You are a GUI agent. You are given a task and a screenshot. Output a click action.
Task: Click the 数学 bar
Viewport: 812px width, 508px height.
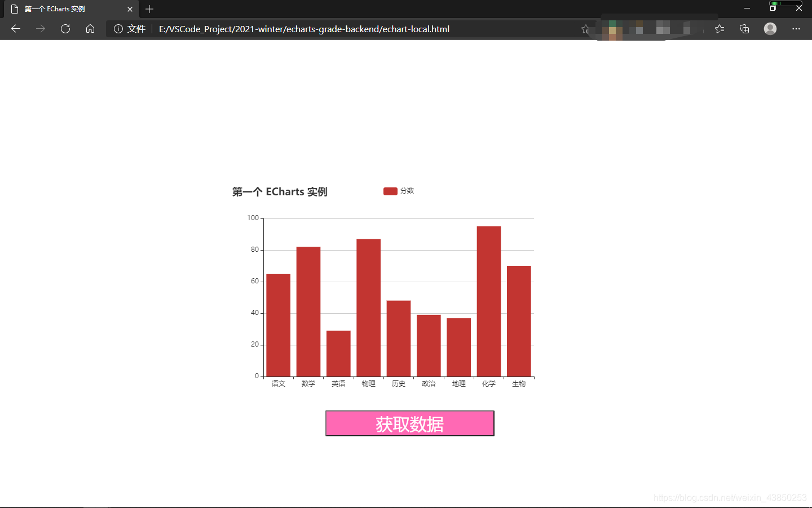click(308, 312)
